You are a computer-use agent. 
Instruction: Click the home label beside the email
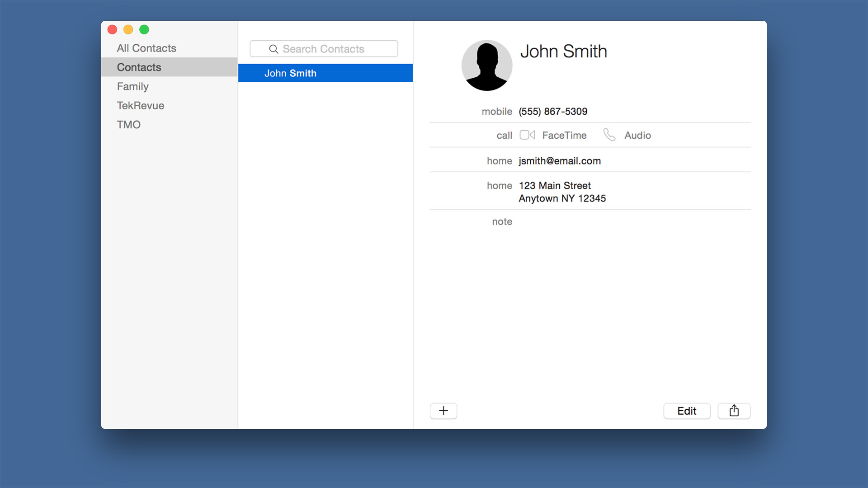[x=500, y=161]
